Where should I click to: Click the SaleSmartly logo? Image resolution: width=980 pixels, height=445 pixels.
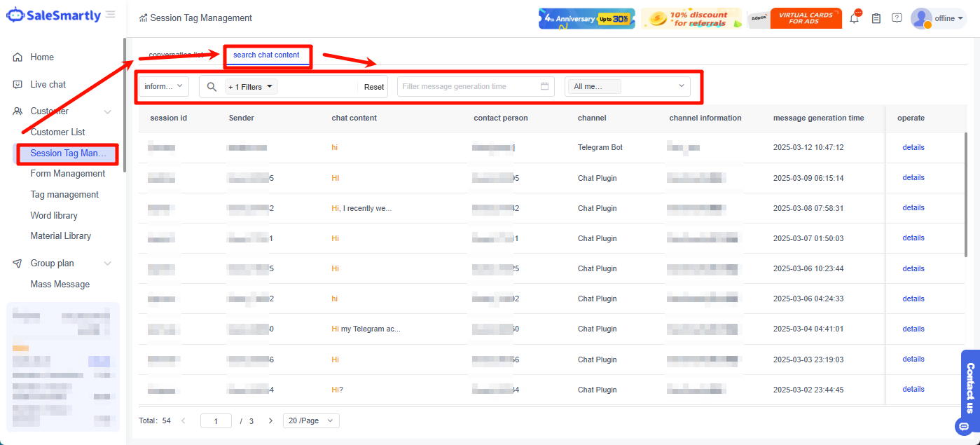pos(54,15)
